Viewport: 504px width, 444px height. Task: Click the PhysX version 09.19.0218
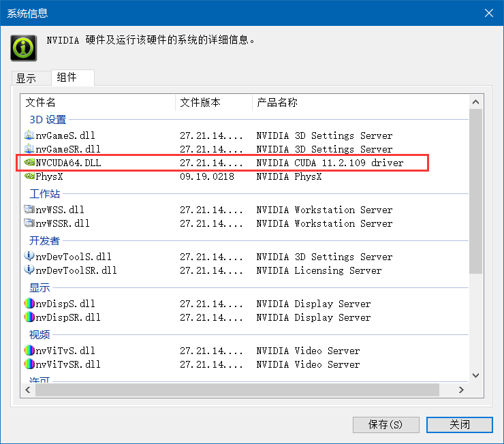pos(207,176)
